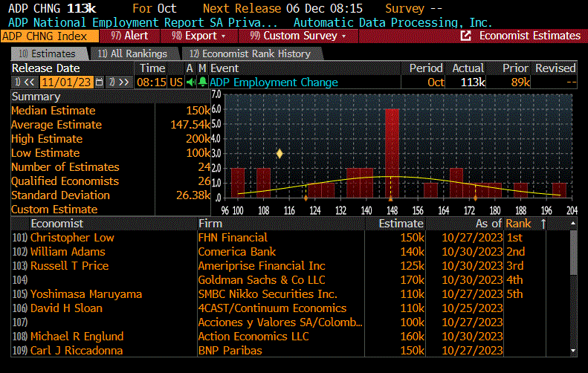Click the Average Estimate value 147.54k
The image size is (588, 373).
[190, 125]
